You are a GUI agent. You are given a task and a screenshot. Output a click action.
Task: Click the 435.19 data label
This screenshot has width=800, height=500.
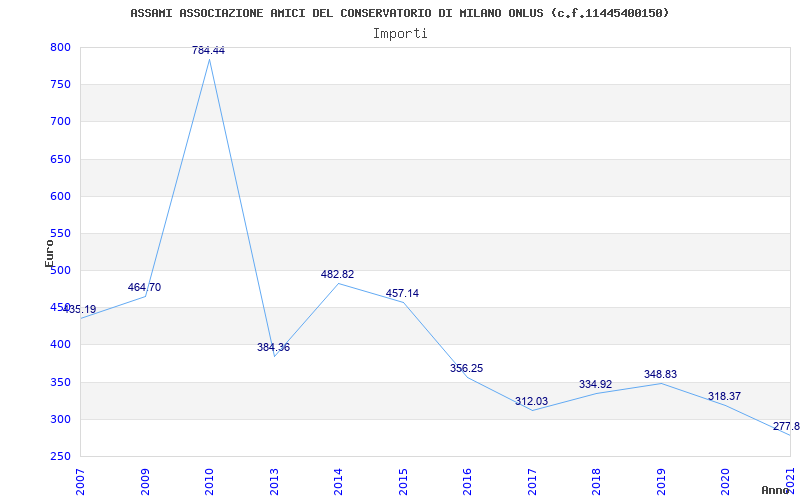pos(80,309)
